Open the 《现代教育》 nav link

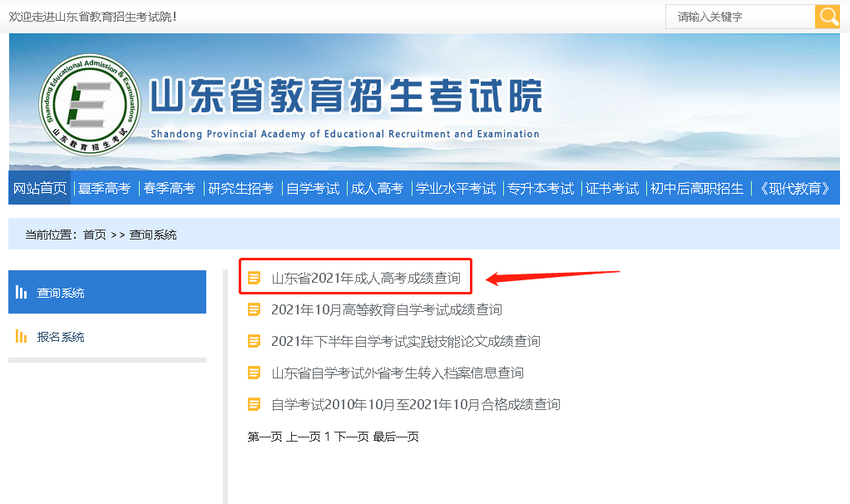pos(795,189)
